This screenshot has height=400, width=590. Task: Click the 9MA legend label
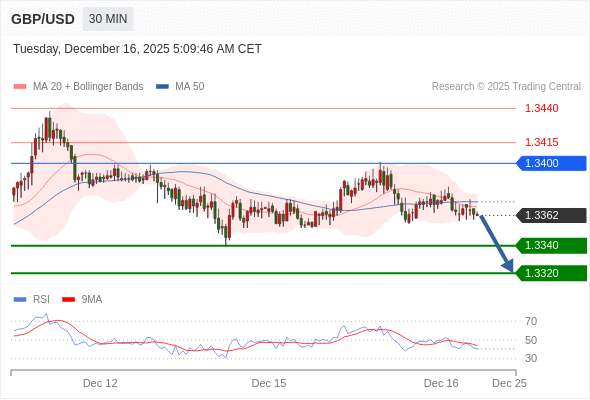(92, 300)
